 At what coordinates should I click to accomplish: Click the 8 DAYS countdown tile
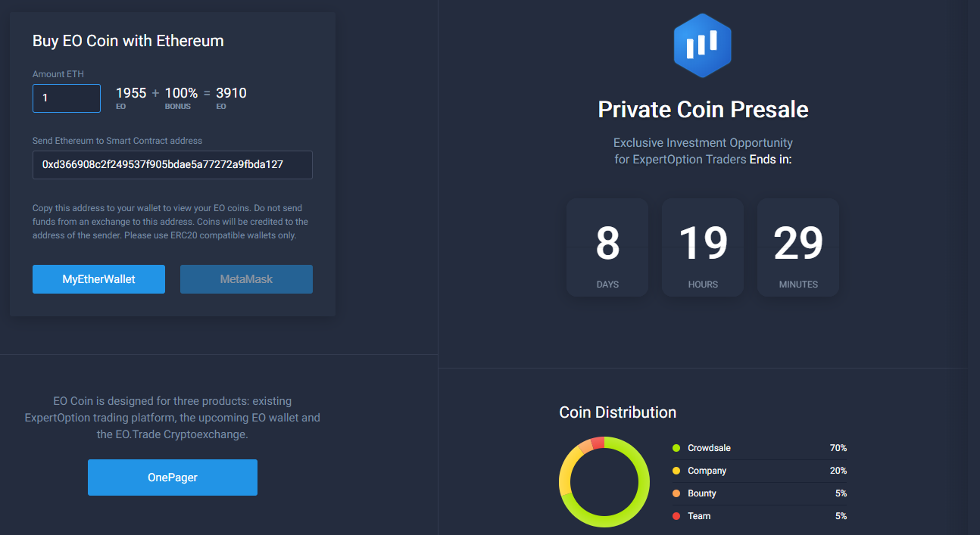[607, 247]
